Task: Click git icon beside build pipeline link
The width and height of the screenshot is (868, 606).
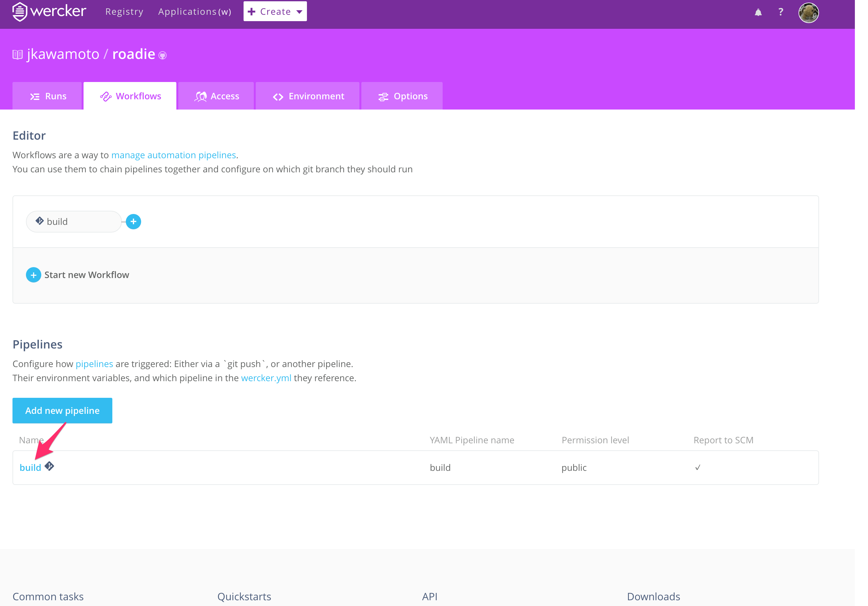Action: point(49,466)
